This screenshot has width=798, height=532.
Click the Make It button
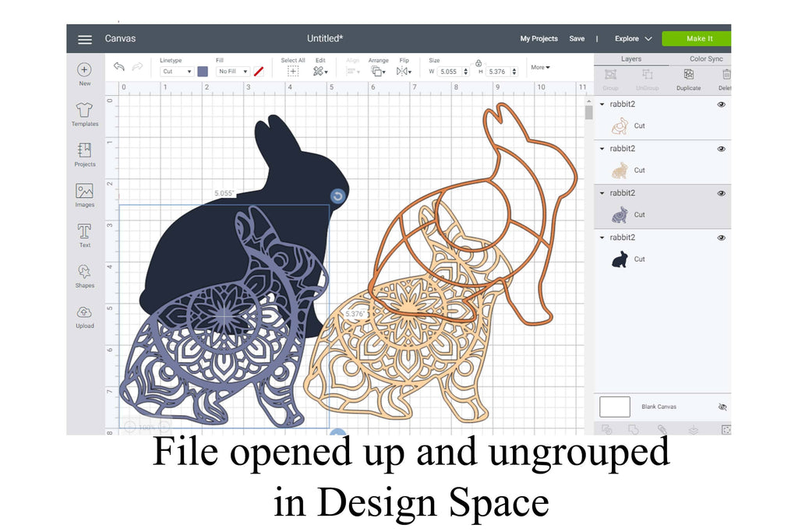click(x=697, y=39)
